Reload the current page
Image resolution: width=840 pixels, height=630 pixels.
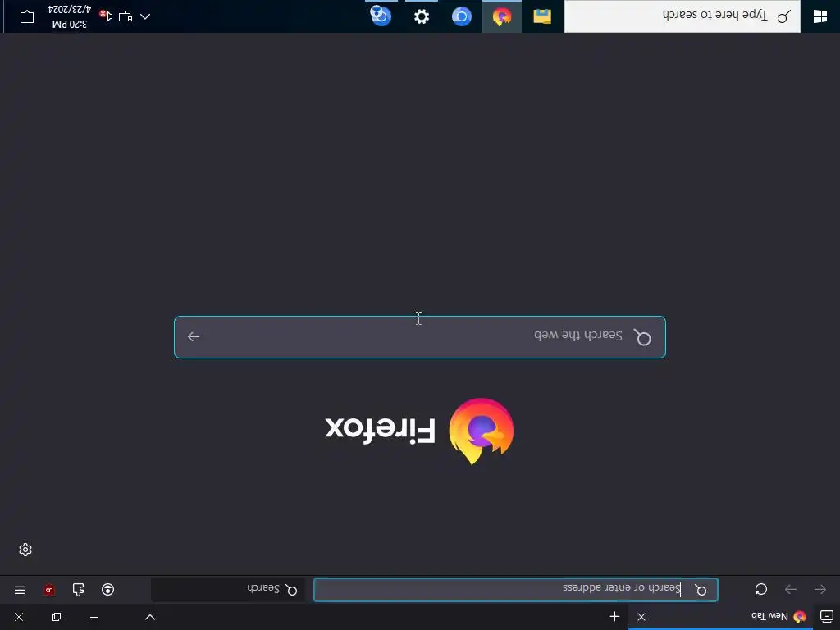[760, 590]
